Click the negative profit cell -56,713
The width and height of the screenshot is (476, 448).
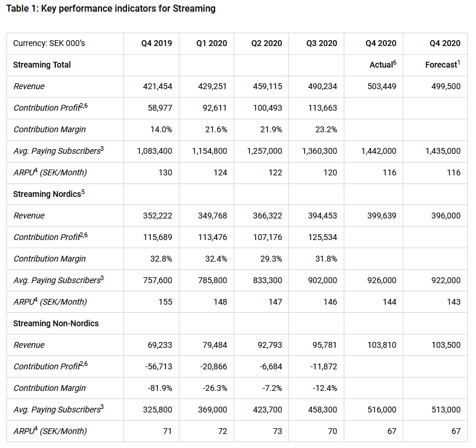(157, 366)
